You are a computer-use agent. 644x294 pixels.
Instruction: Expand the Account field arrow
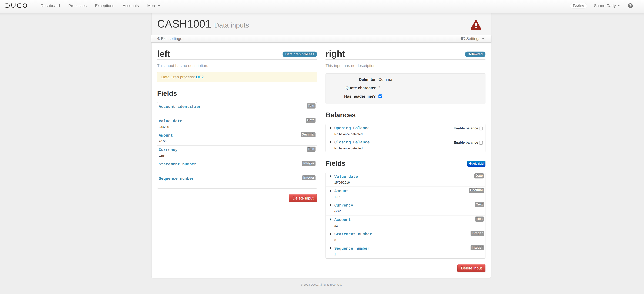(x=330, y=219)
